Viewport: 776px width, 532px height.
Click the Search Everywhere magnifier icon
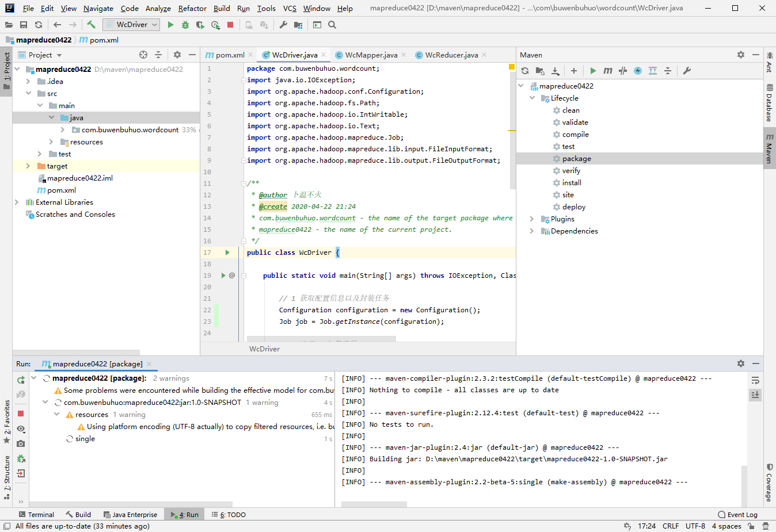pyautogui.click(x=332, y=25)
